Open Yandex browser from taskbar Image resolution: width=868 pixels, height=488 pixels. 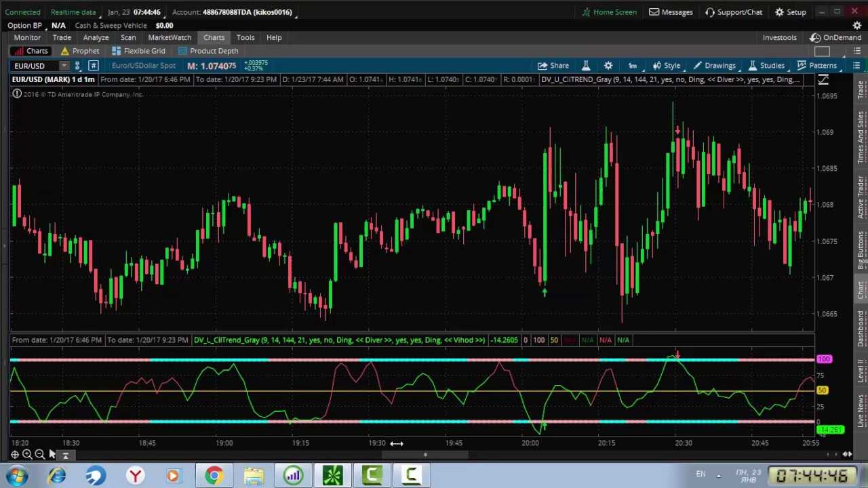(136, 475)
